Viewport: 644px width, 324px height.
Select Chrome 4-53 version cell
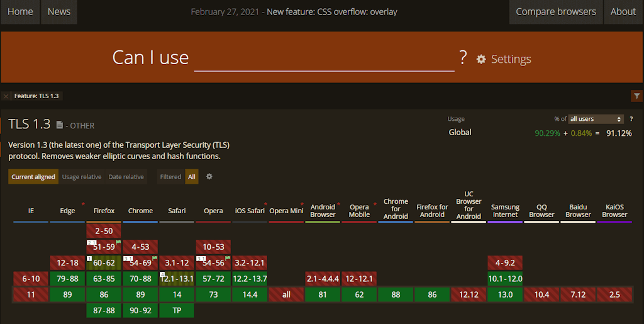[x=140, y=247]
